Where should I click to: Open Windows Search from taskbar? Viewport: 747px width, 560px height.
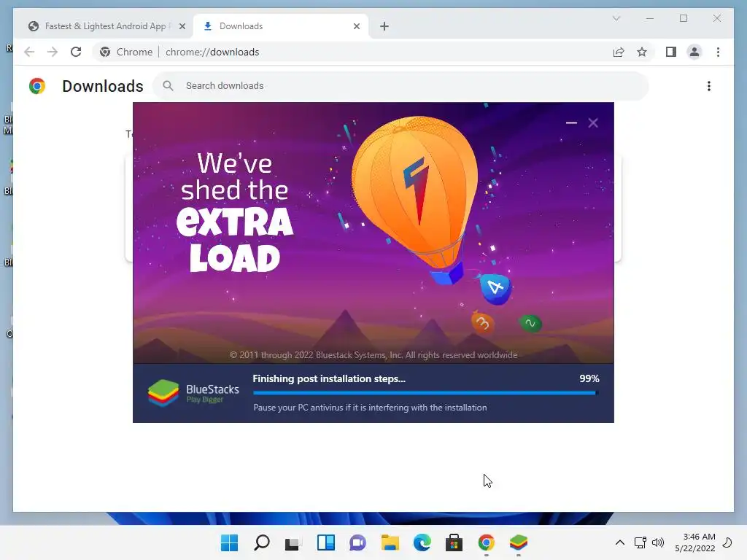[x=262, y=542]
